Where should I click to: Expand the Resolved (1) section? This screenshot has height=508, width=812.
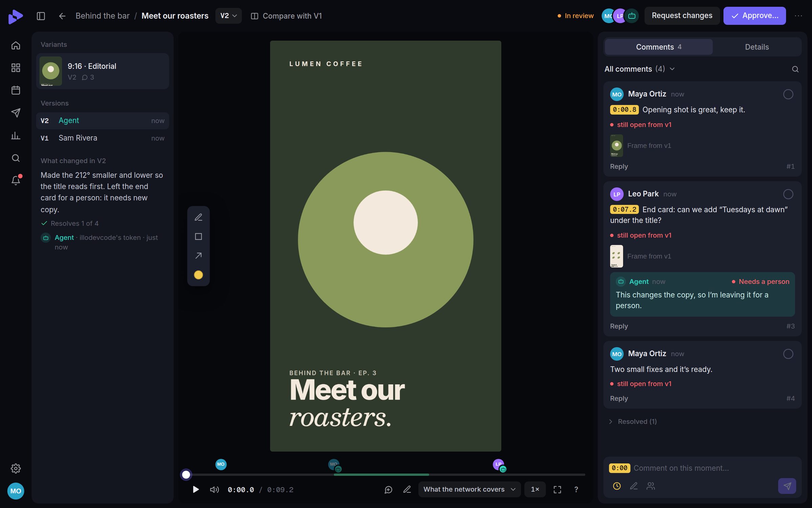click(x=633, y=421)
